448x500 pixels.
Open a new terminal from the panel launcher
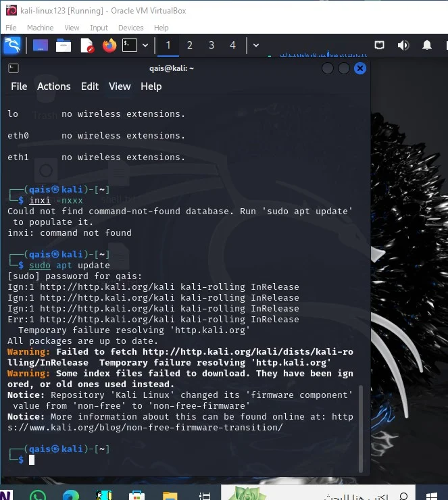pos(130,45)
